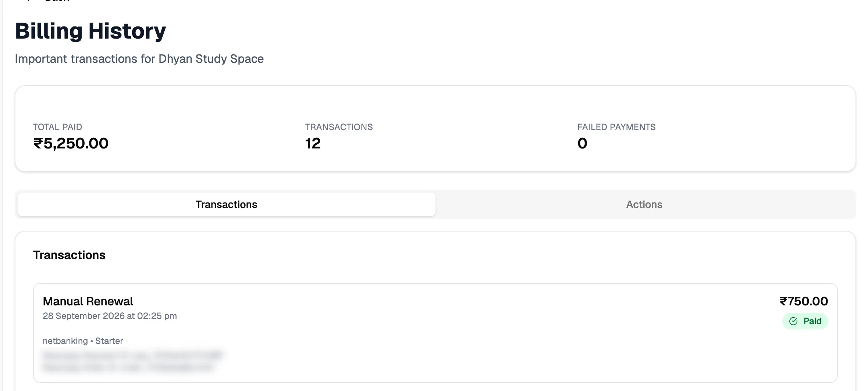Click the TRANSACTIONS summary label
Screen dimensions: 868x391
click(x=339, y=127)
